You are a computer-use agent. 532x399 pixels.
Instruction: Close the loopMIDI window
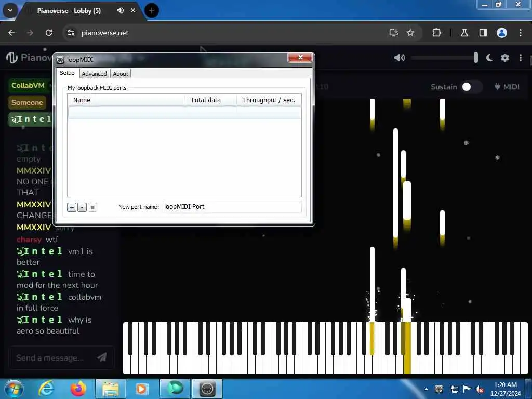pos(300,57)
